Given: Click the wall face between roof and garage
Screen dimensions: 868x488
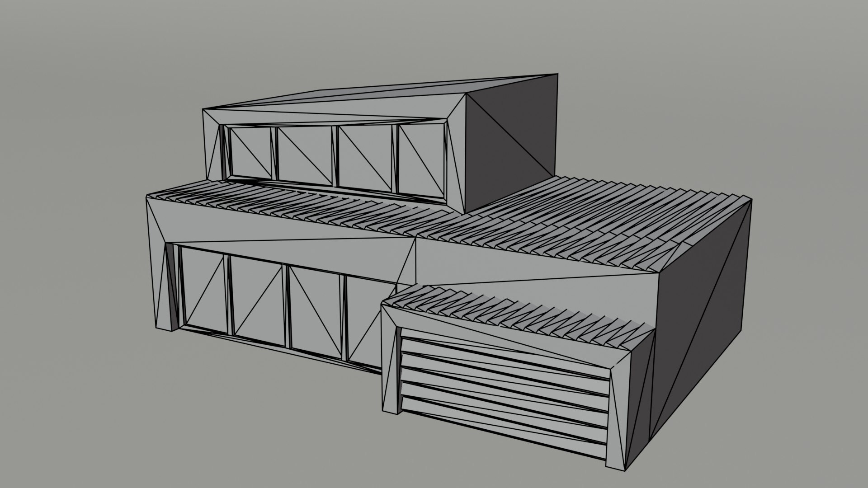Looking at the screenshot, I should [x=533, y=267].
